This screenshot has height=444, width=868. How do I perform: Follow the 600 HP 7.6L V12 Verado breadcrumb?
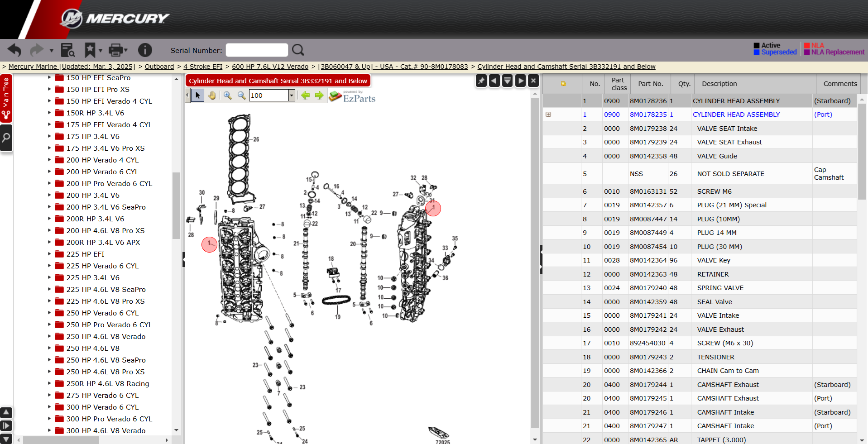click(270, 67)
